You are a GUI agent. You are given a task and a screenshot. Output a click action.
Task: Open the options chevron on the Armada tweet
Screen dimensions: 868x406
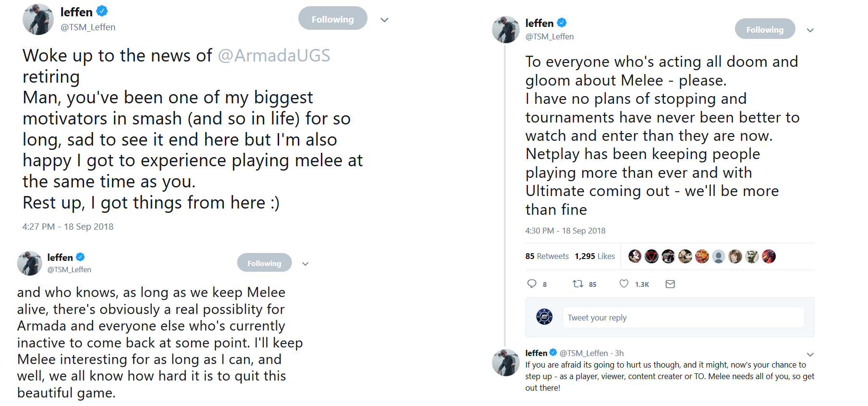[x=384, y=19]
